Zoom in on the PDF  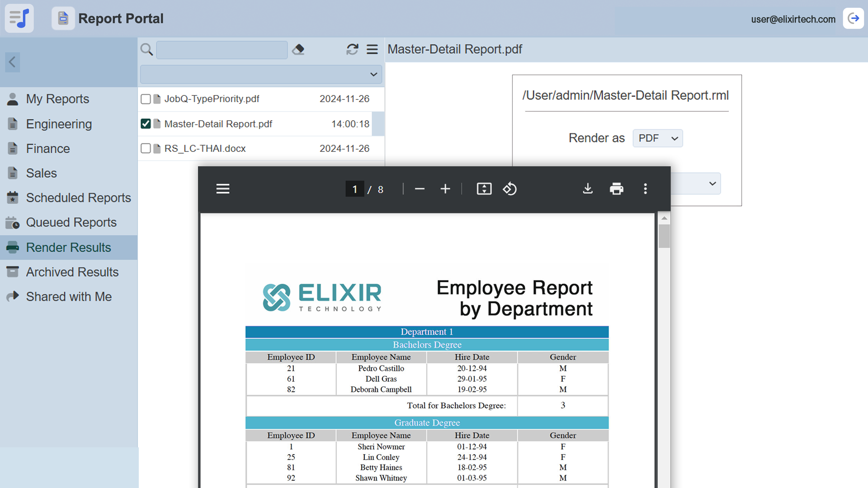(445, 188)
